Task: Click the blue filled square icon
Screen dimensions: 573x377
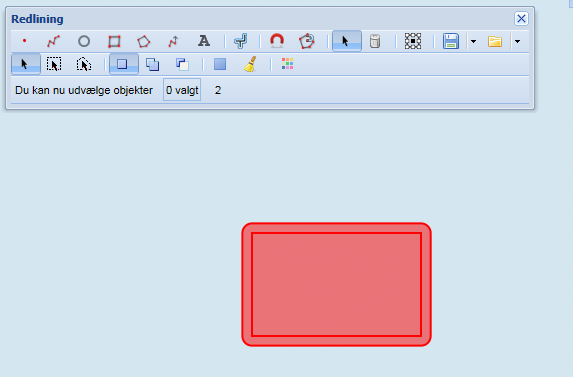Action: click(x=220, y=64)
